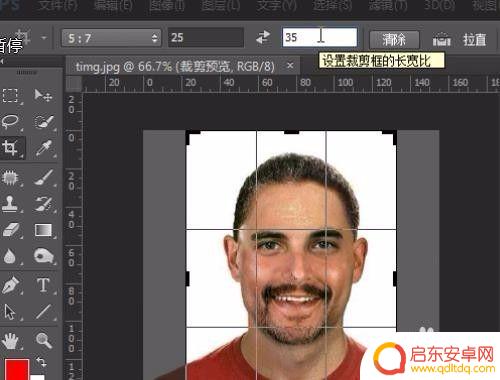Image resolution: width=500 pixels, height=380 pixels.
Task: Click the 拉直 straighten button
Action: [x=475, y=40]
